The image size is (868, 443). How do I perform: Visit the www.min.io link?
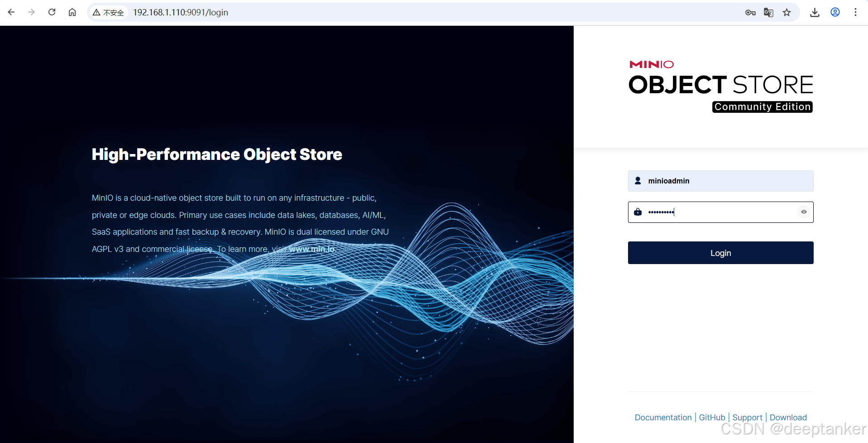coord(312,249)
